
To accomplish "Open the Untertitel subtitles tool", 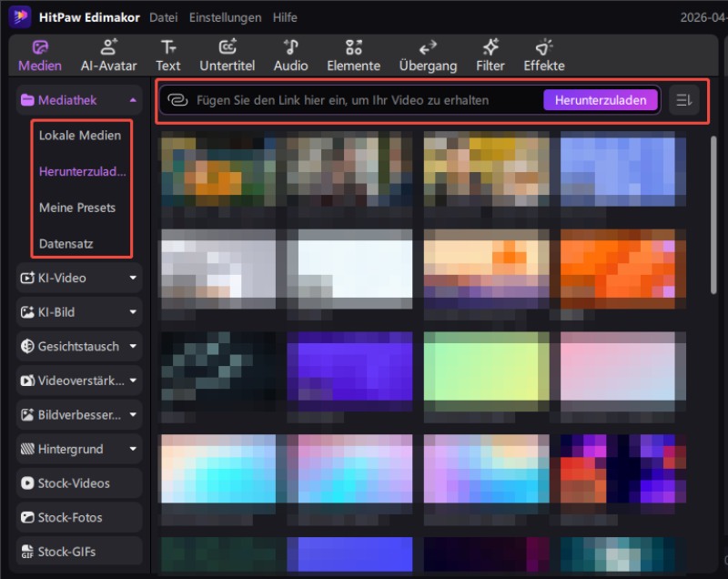I will pyautogui.click(x=227, y=56).
